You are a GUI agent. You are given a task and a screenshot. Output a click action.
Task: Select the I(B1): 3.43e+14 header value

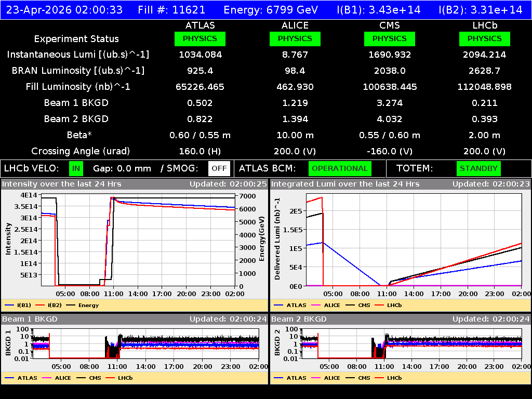[x=379, y=10]
